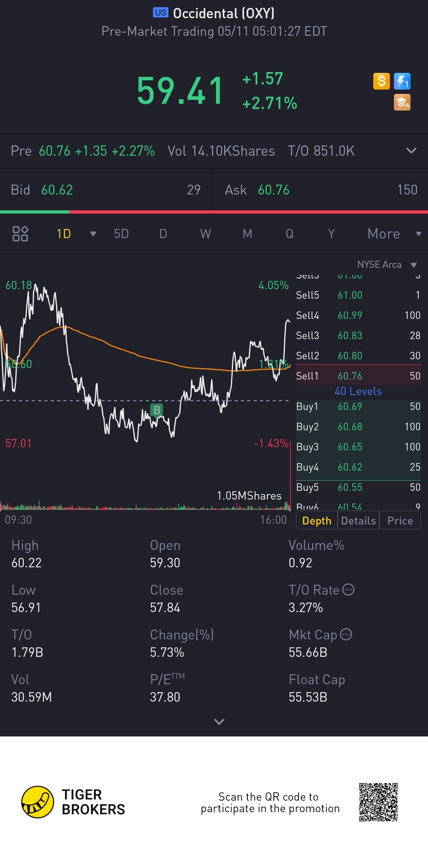This screenshot has height=868, width=428.
Task: Tap the blue lightning bolt badge icon
Action: pos(402,81)
